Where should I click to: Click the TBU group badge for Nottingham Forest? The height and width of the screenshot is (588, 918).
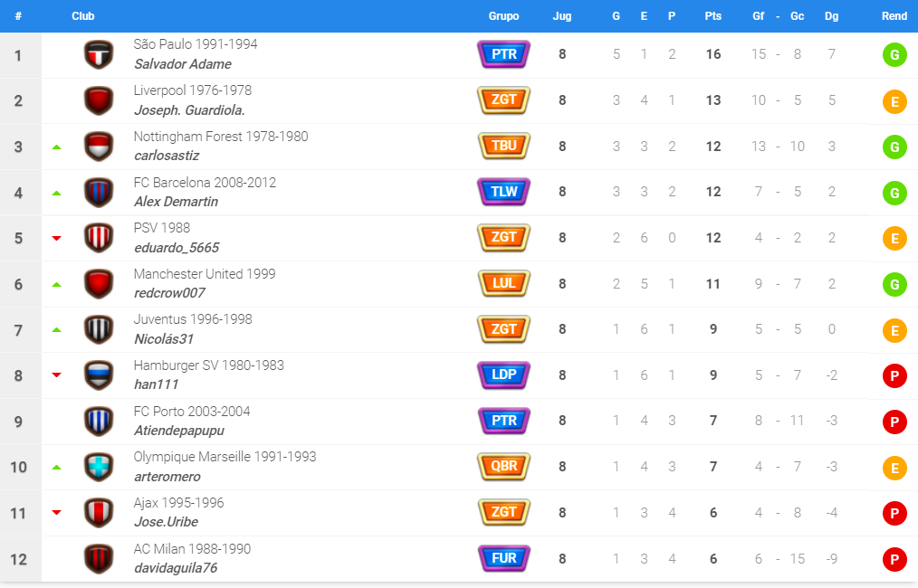(503, 146)
